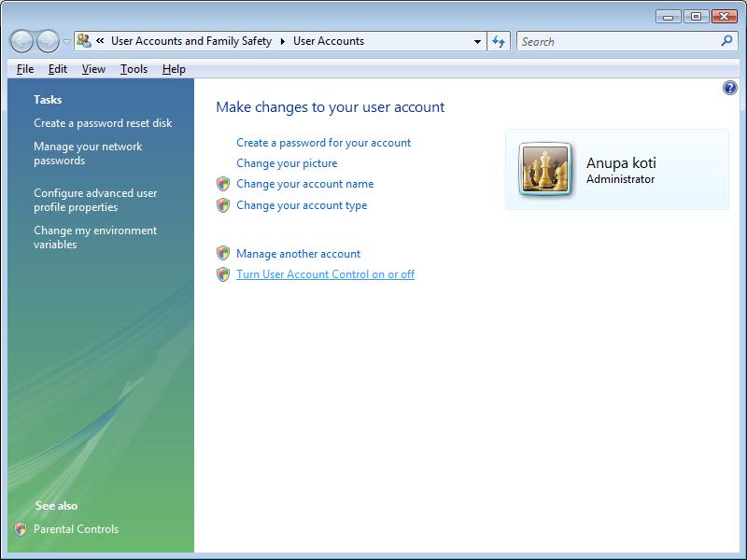Click inside the Search input field
This screenshot has height=560, width=747.
(x=607, y=41)
